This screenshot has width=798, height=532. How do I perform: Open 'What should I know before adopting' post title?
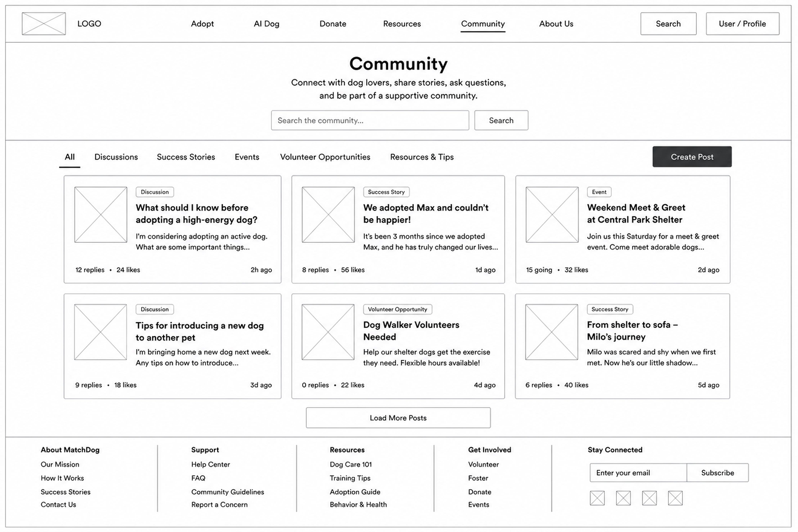[196, 214]
